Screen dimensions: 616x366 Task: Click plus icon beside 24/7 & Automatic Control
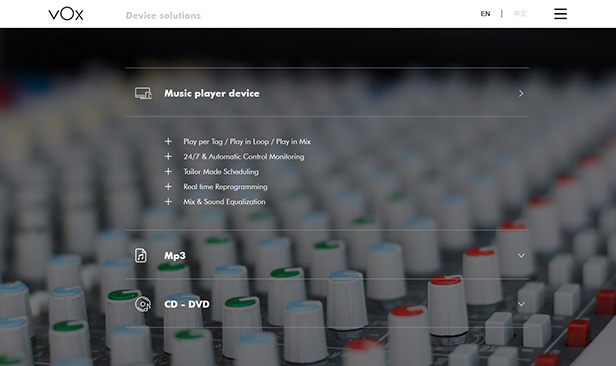[x=168, y=156]
